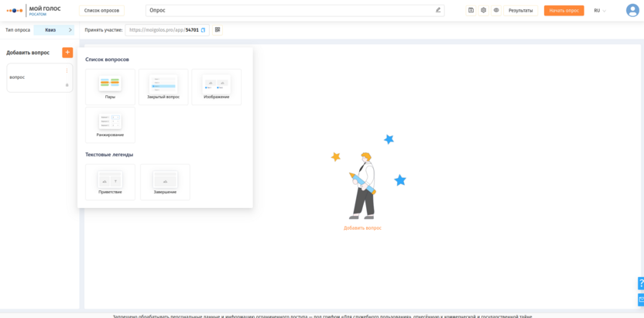Click the participation link field with 54701
The width and height of the screenshot is (644, 318).
pos(167,30)
